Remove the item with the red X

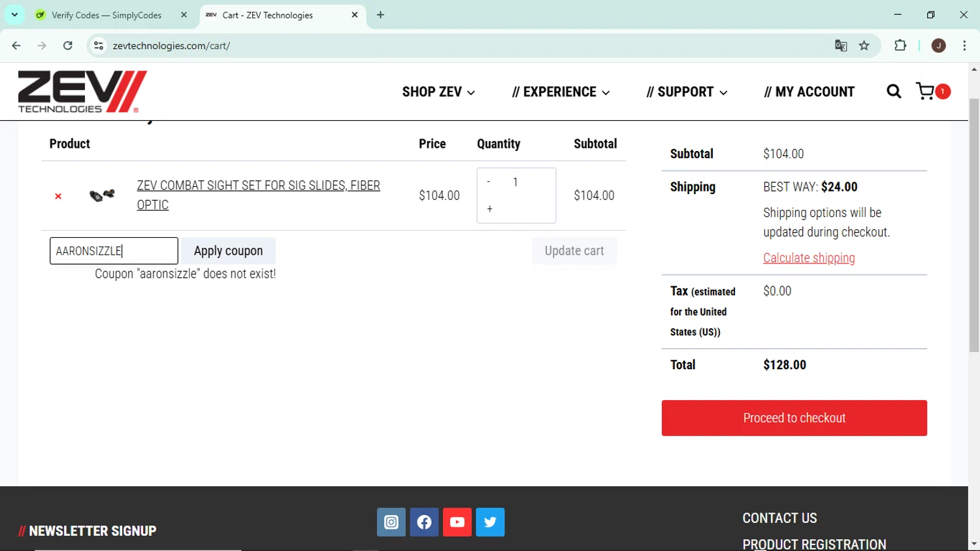pos(58,196)
